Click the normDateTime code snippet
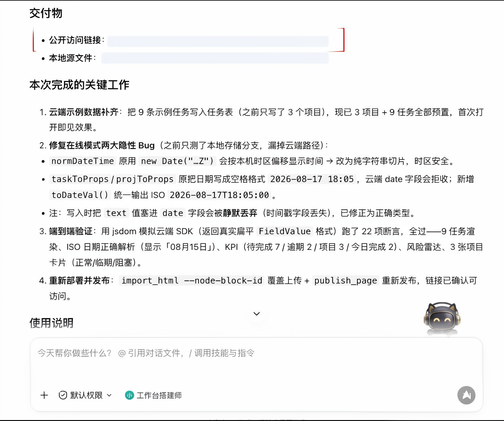The height and width of the screenshot is (421, 504). (83, 161)
